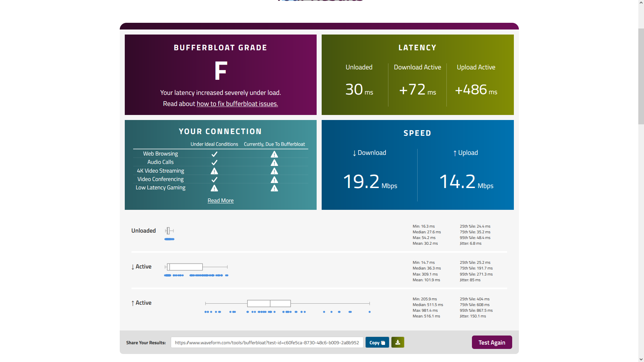Click the BUFFERBLOAT GRADE heading
This screenshot has width=644, height=362.
click(220, 48)
